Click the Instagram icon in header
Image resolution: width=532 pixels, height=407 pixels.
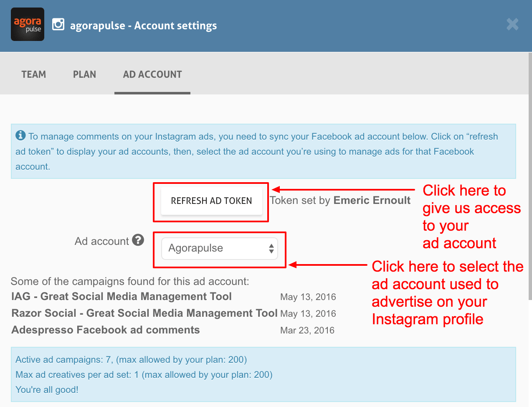coord(58,25)
